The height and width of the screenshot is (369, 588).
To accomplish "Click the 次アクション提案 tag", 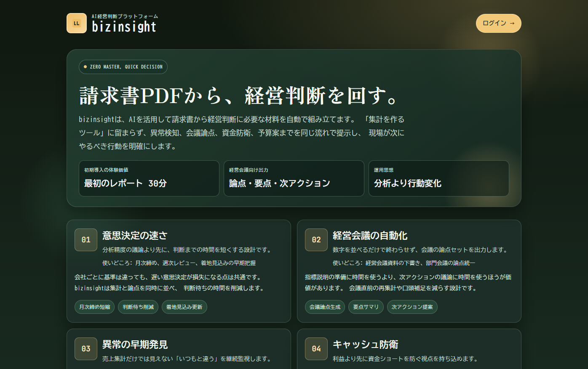I will 412,307.
